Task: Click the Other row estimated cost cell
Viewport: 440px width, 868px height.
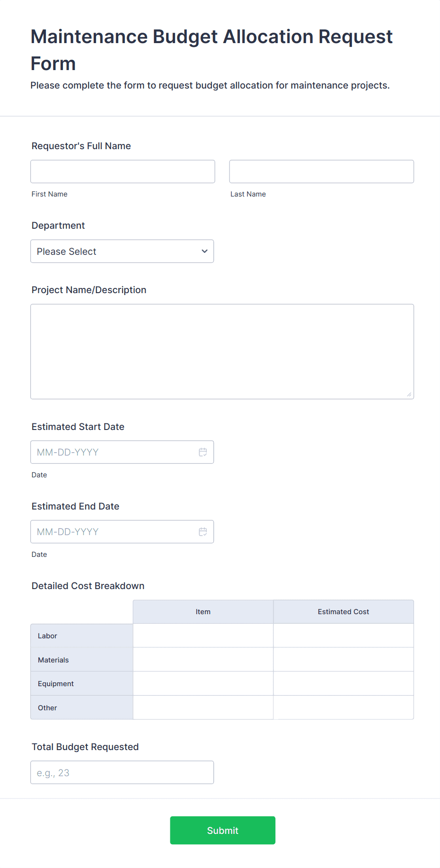Action: (x=343, y=707)
